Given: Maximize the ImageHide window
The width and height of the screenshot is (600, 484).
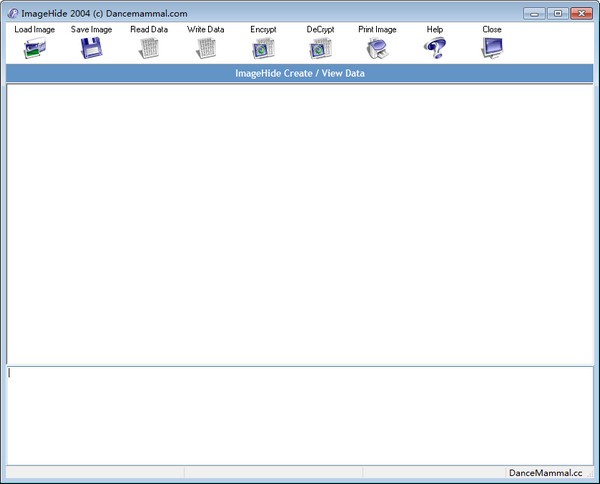Looking at the screenshot, I should coord(557,13).
